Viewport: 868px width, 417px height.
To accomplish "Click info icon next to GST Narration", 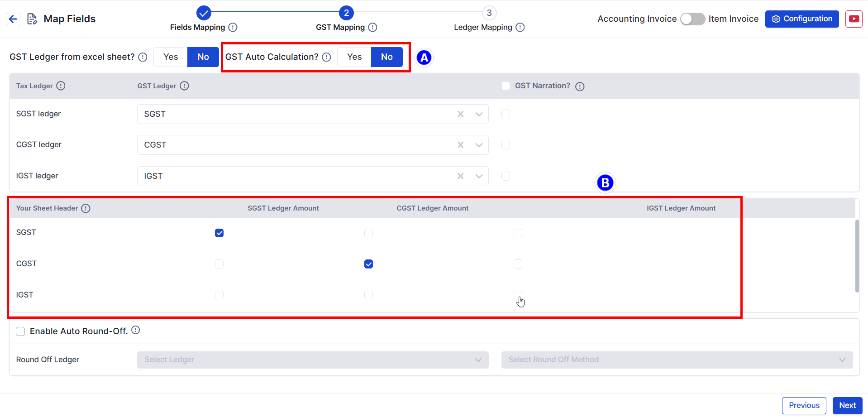I will tap(580, 86).
